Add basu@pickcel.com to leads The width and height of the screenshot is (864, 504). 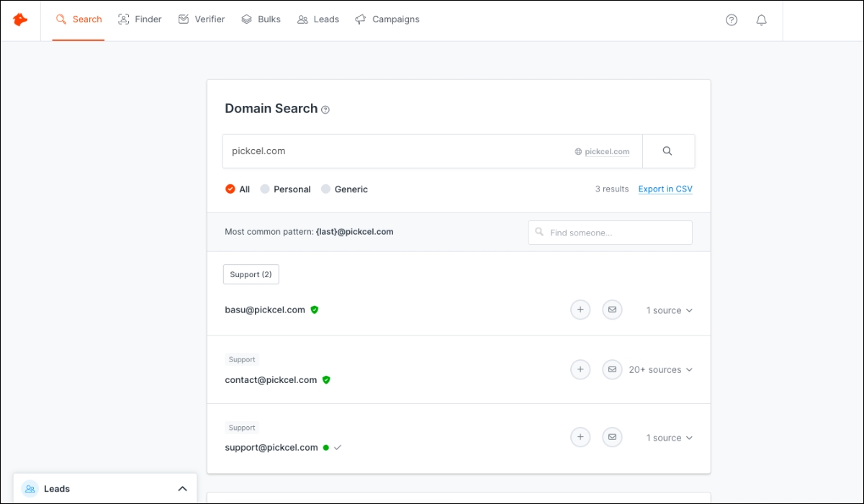(580, 310)
